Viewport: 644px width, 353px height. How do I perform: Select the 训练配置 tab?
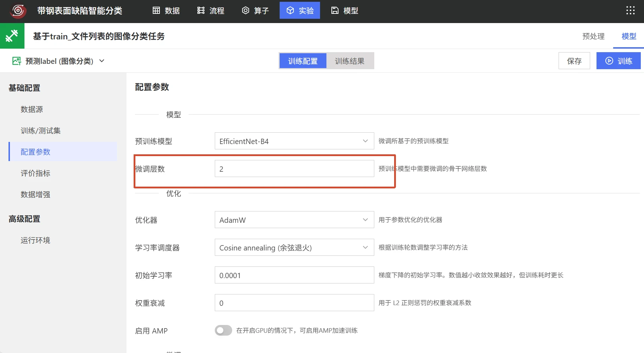(x=303, y=61)
